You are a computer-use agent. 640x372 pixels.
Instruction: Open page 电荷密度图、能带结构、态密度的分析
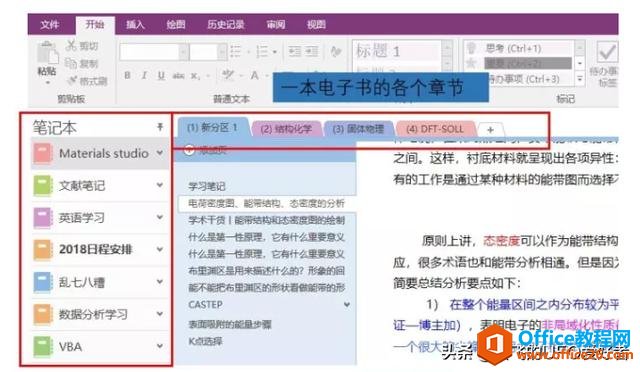coord(267,203)
